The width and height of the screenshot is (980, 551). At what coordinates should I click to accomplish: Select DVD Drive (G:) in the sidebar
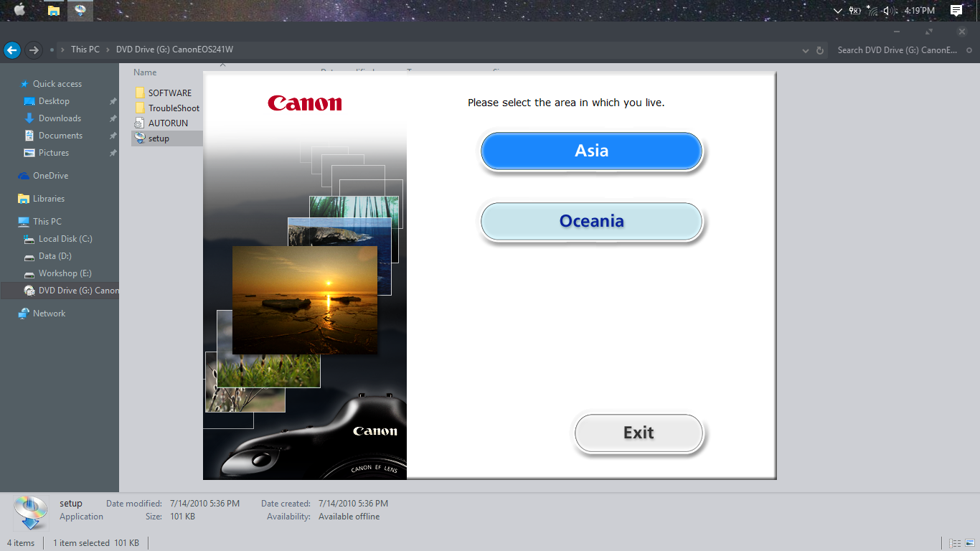(x=60, y=291)
